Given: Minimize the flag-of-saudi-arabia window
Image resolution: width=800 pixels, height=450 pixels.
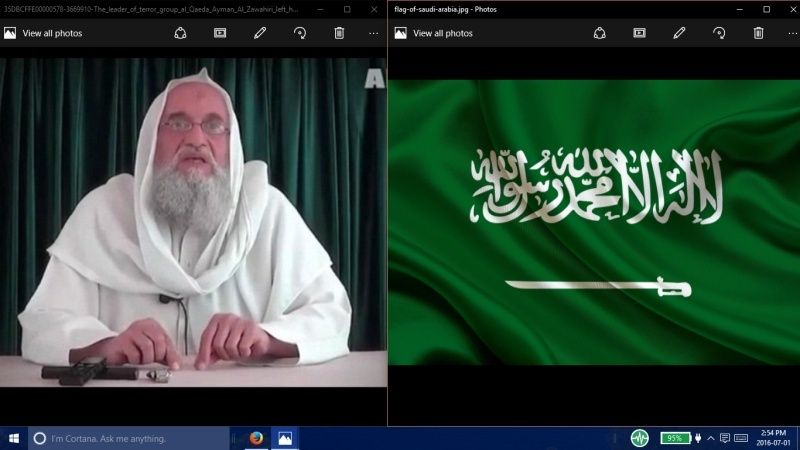Looking at the screenshot, I should 740,9.
